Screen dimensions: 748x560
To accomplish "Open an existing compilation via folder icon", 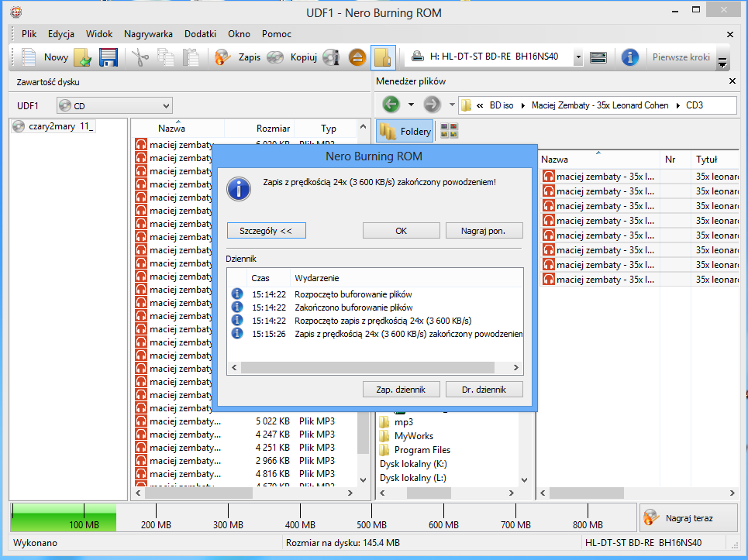I will point(83,57).
